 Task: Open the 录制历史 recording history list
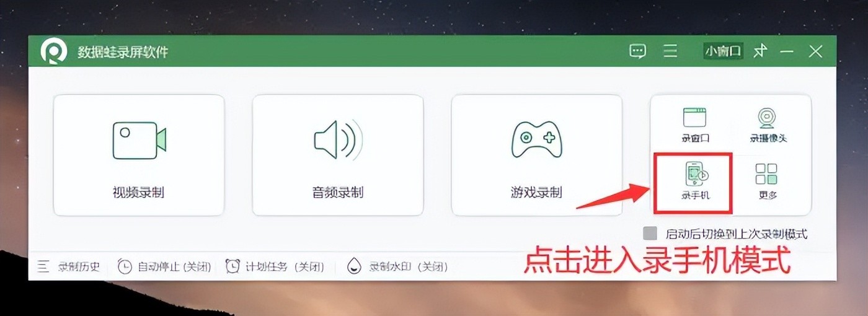tap(69, 267)
